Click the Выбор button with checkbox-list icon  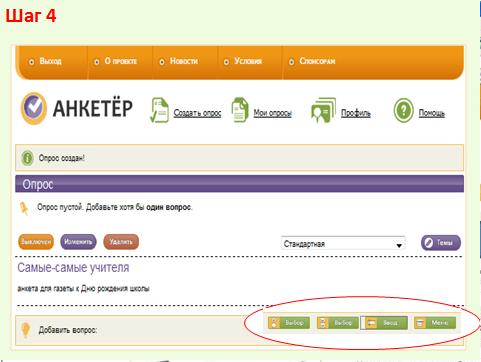pyautogui.click(x=338, y=323)
